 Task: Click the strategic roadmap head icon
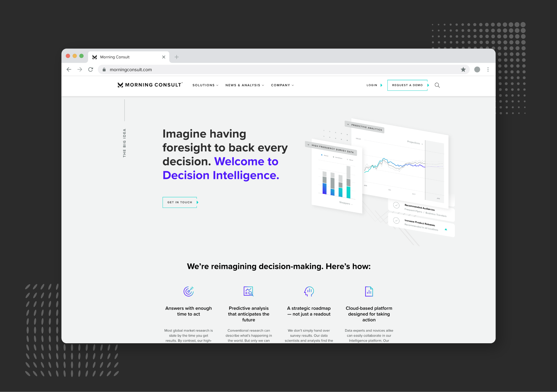[x=309, y=291]
